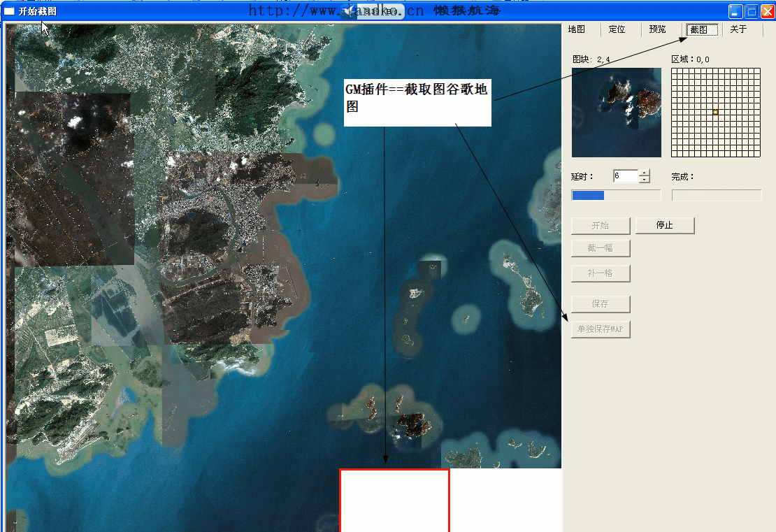The height and width of the screenshot is (532, 776).
Task: Open the 关于 tab
Action: pos(738,29)
